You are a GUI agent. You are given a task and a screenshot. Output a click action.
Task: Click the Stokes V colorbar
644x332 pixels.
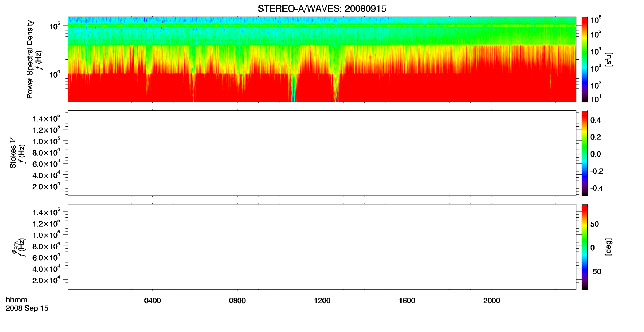click(585, 153)
